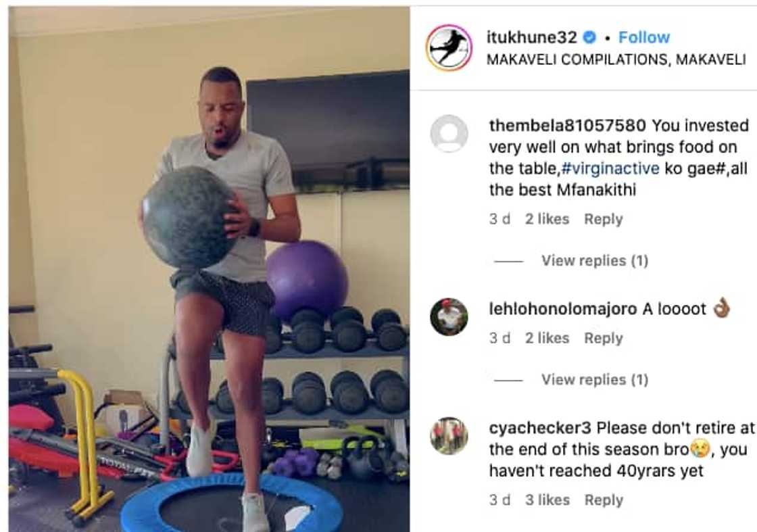
Task: Open lehlohonolomajoro's profile picture
Action: (449, 316)
